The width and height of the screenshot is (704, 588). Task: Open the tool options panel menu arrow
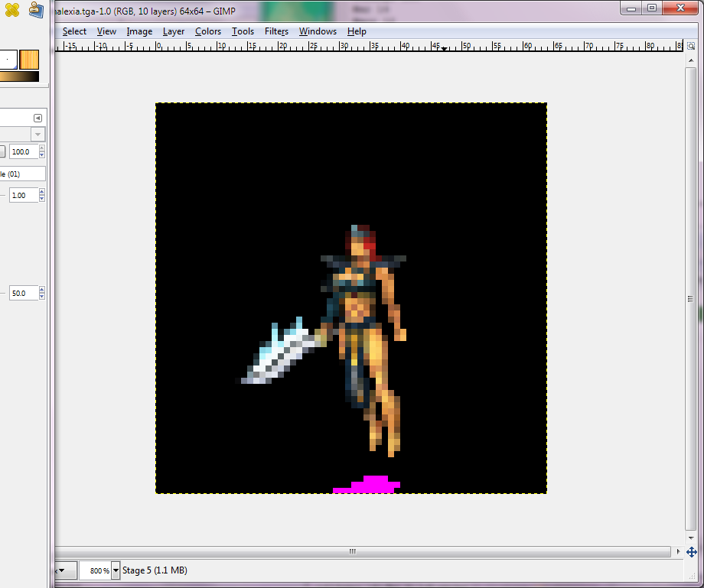37,118
